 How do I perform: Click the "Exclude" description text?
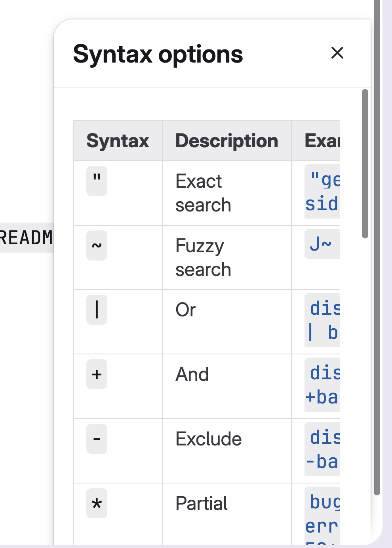tap(208, 439)
